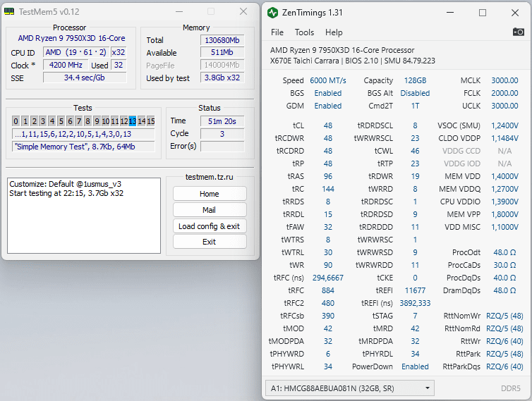Image resolution: width=532 pixels, height=401 pixels.
Task: Click the TestMem5 memory chip title icon
Action: pyautogui.click(x=9, y=11)
